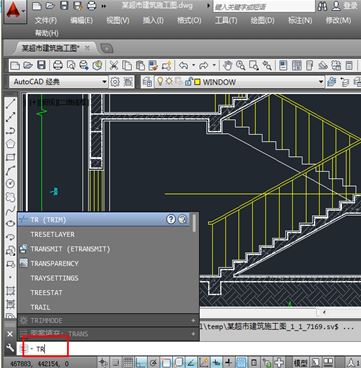Viewport: 361px width, 368px height.
Task: Click the AutoCAD application logo button
Action: coord(14,12)
